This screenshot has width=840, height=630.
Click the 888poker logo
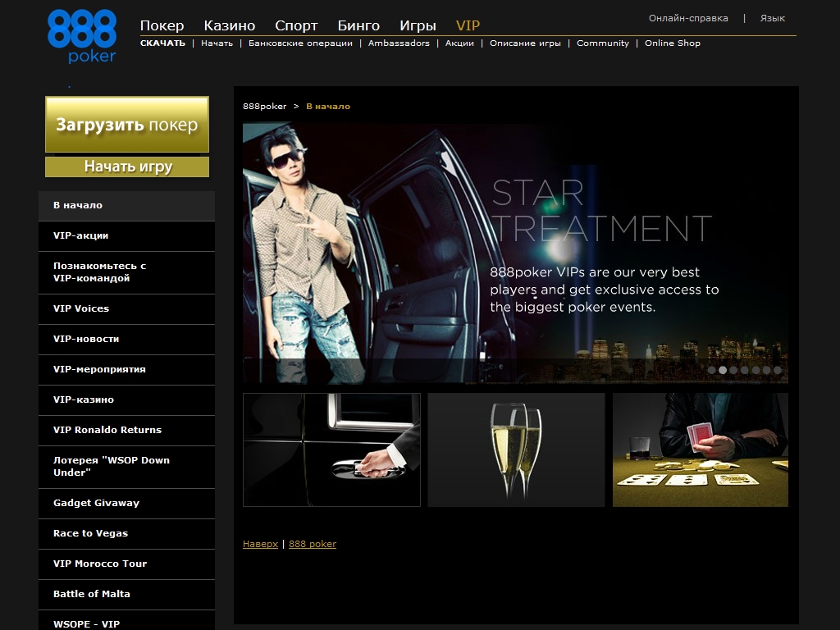click(x=82, y=36)
